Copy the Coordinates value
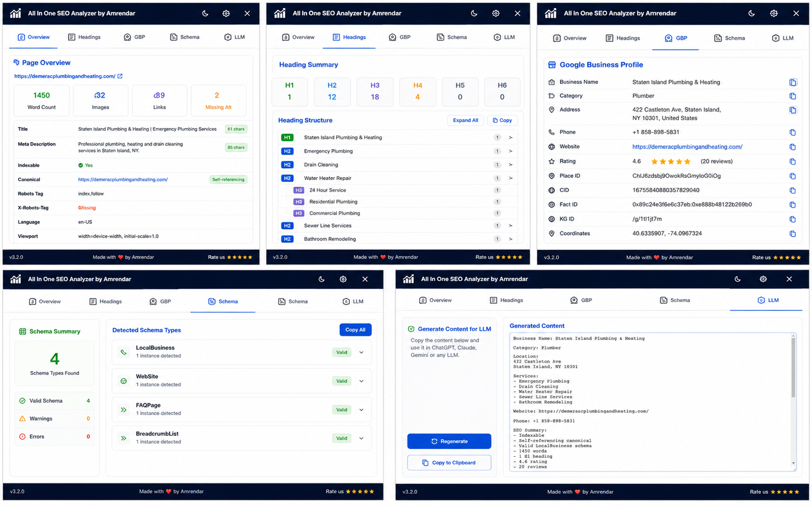Viewport: 812px width, 508px height. point(793,234)
